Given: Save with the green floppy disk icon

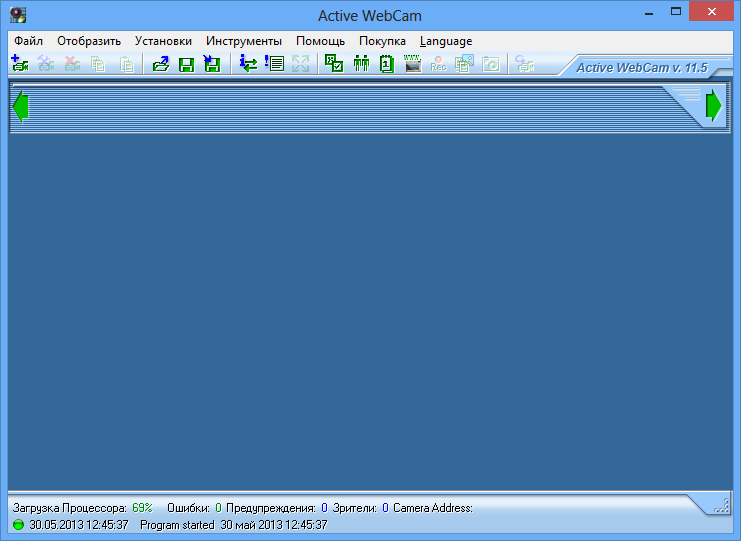Looking at the screenshot, I should pyautogui.click(x=187, y=64).
